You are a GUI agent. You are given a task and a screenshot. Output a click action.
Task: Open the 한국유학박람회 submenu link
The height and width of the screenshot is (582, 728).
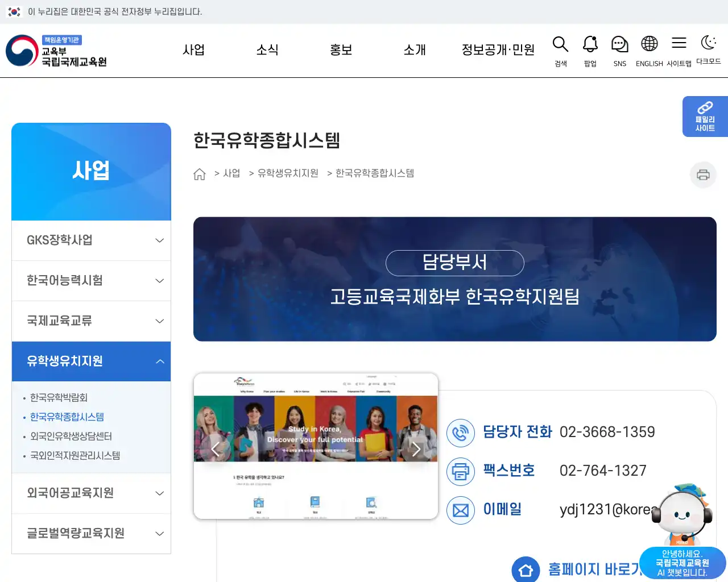[x=59, y=397]
